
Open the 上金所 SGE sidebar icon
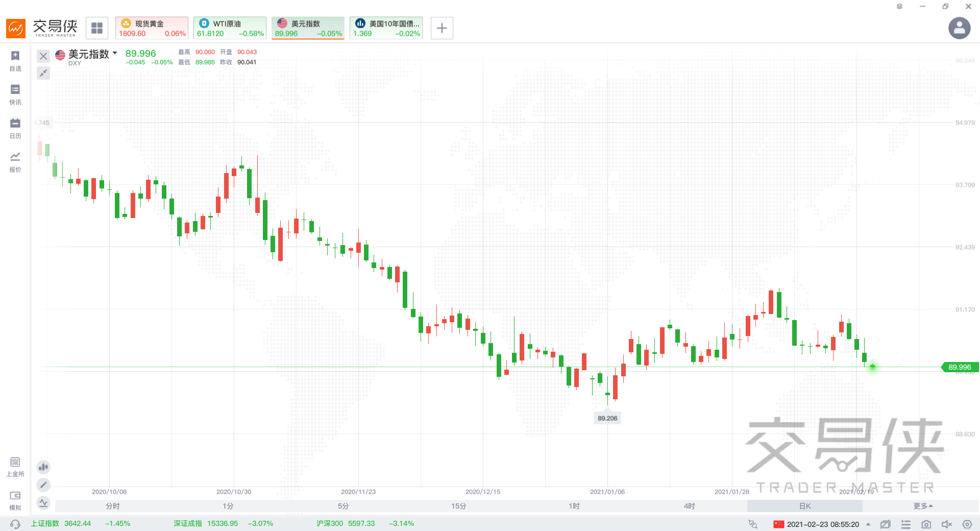pyautogui.click(x=15, y=467)
